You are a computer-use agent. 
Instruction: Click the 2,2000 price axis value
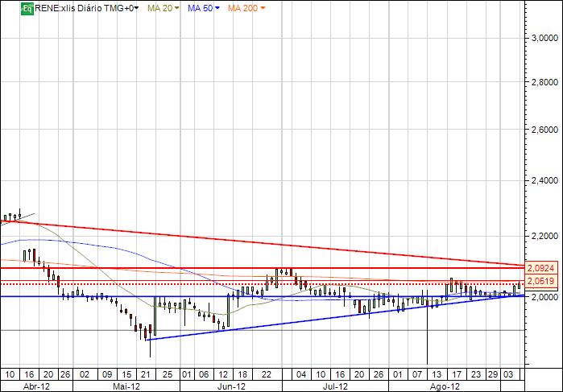pyautogui.click(x=543, y=236)
